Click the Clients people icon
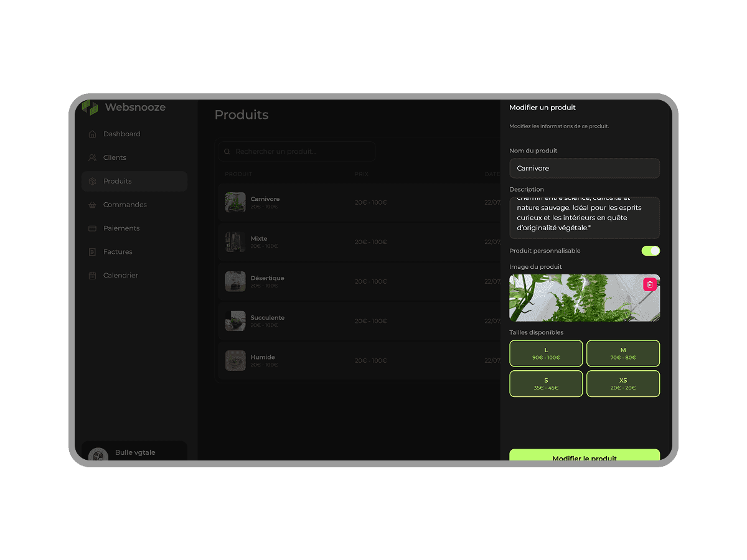This screenshot has height=560, width=747. point(92,158)
